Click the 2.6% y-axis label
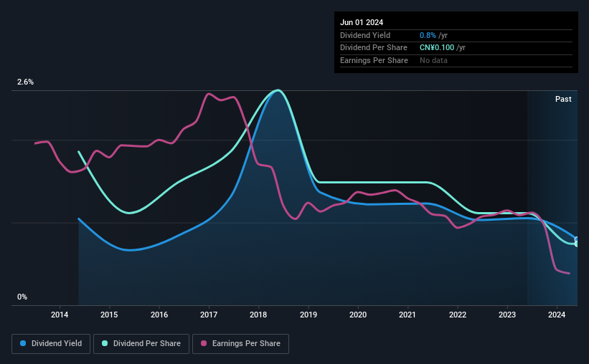The image size is (589, 364). pyautogui.click(x=25, y=82)
